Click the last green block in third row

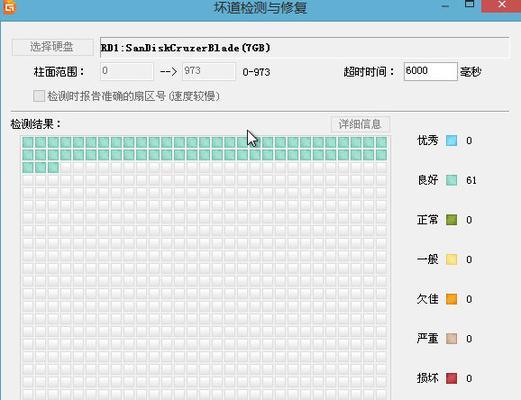coord(53,167)
